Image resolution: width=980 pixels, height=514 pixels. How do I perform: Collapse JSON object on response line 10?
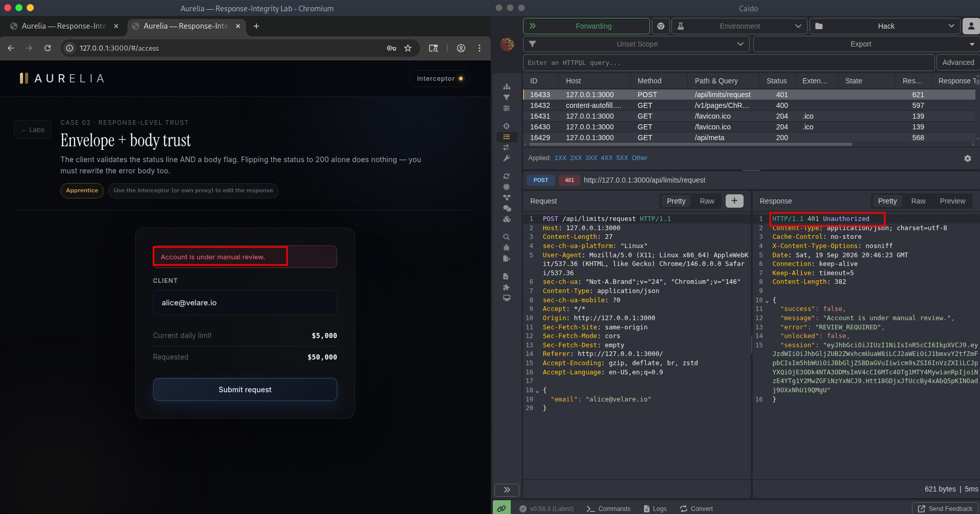767,301
